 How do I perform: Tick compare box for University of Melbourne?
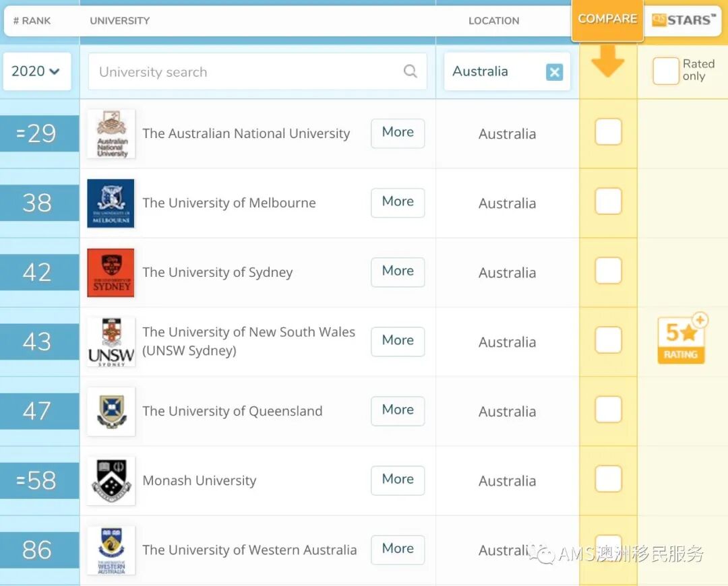608,201
